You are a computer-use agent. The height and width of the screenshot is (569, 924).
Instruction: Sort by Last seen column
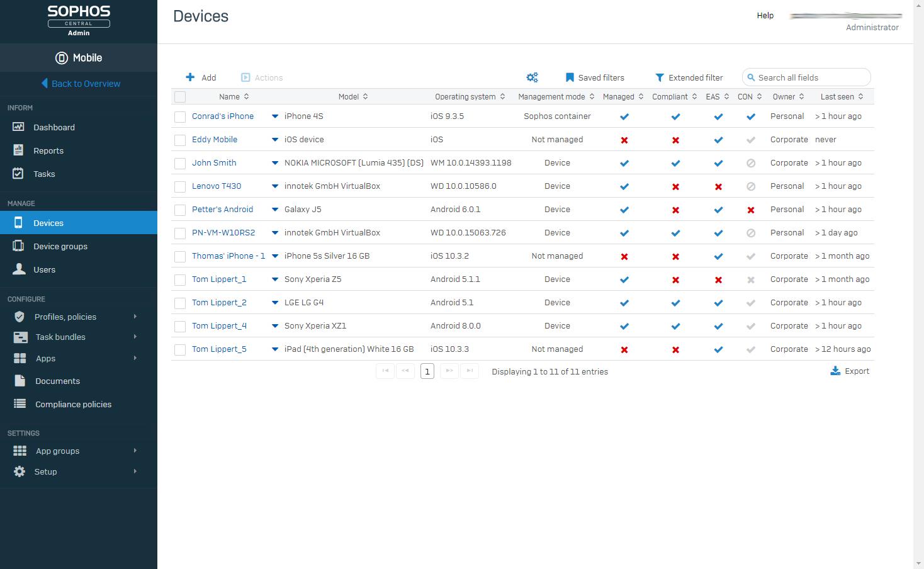[842, 96]
